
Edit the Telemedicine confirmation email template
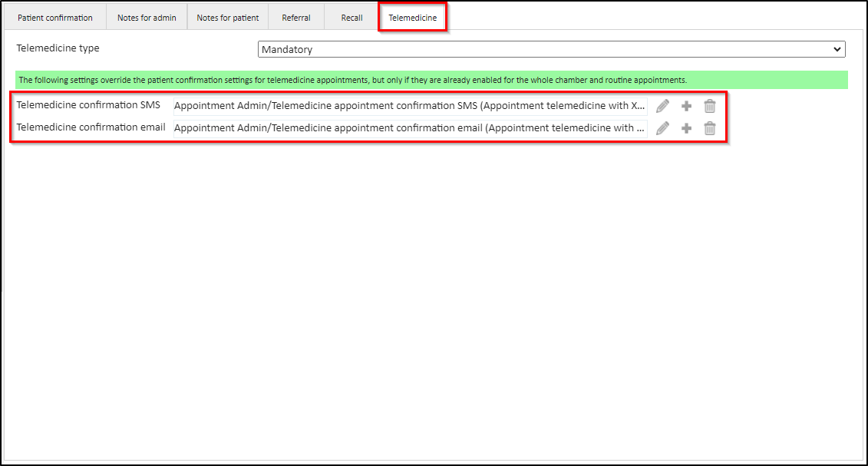pyautogui.click(x=662, y=128)
